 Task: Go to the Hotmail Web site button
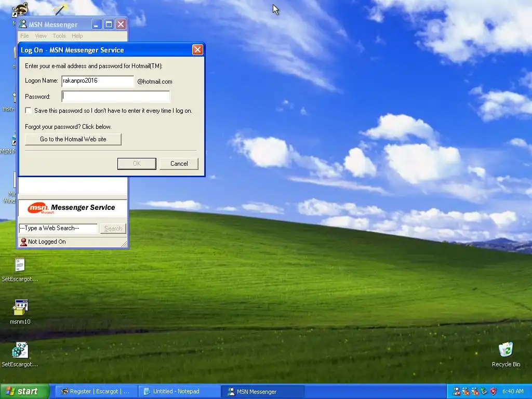click(73, 139)
